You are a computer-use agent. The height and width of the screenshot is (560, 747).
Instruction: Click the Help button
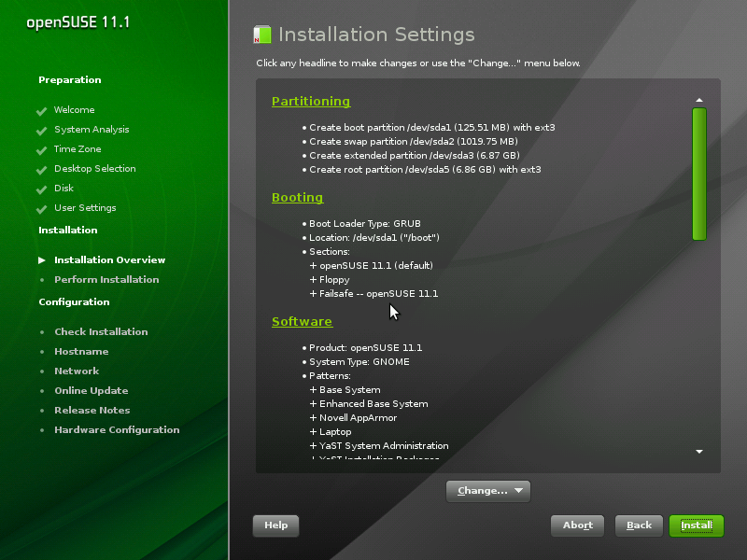[275, 525]
